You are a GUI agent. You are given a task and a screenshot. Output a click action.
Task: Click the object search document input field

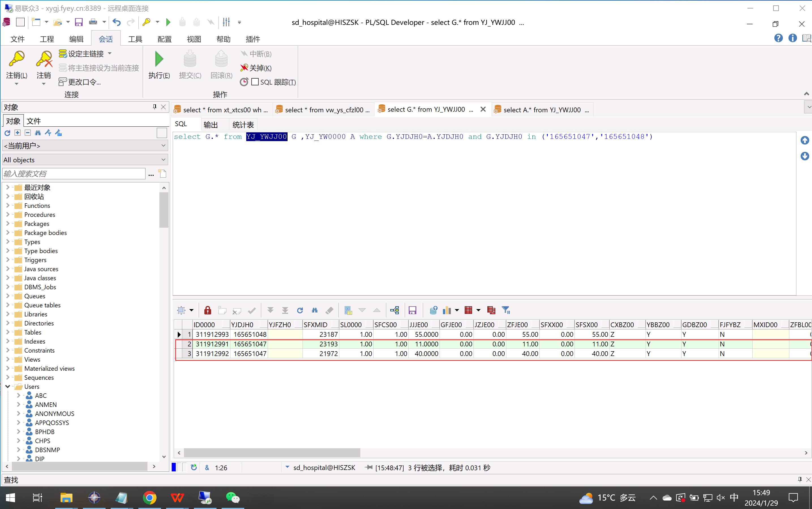click(x=74, y=174)
